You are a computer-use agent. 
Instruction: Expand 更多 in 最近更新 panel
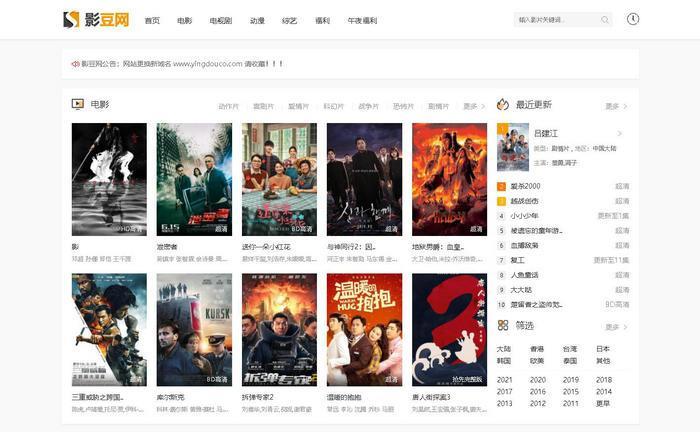617,106
